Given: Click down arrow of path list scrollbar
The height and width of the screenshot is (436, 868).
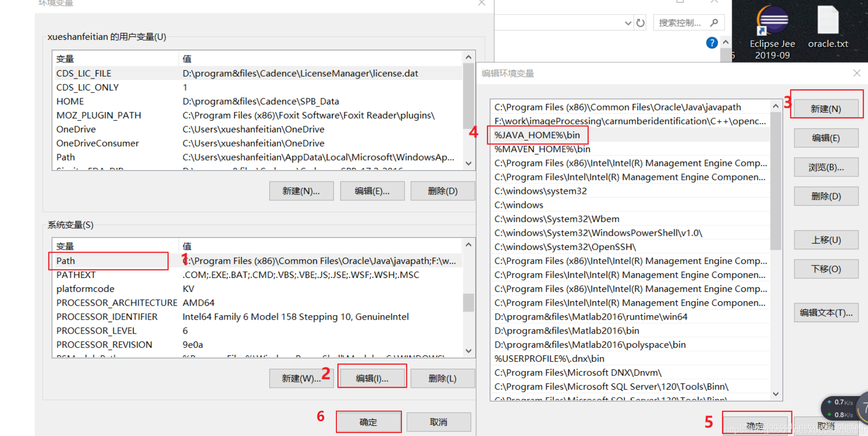Looking at the screenshot, I should click(x=776, y=394).
